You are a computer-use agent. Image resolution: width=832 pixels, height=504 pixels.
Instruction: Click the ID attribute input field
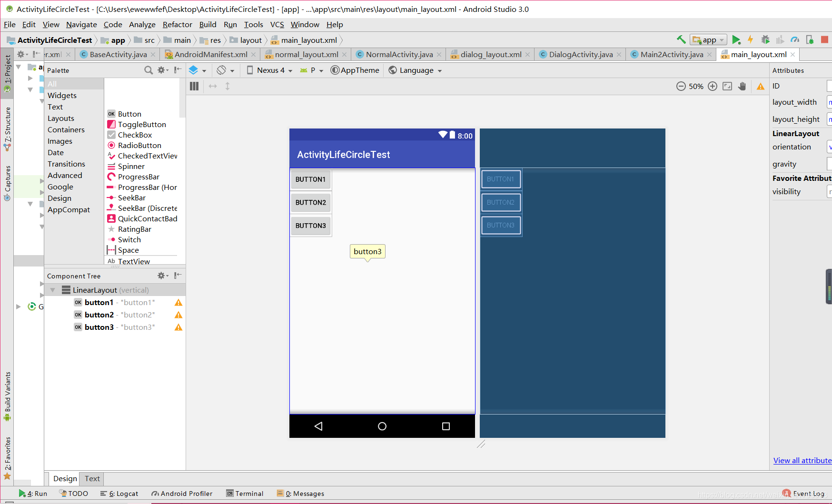pyautogui.click(x=829, y=86)
